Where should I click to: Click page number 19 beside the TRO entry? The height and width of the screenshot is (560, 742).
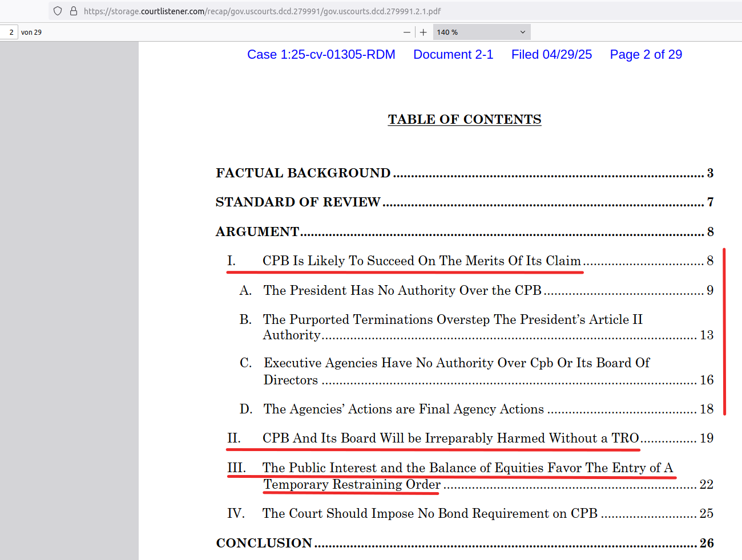(707, 438)
